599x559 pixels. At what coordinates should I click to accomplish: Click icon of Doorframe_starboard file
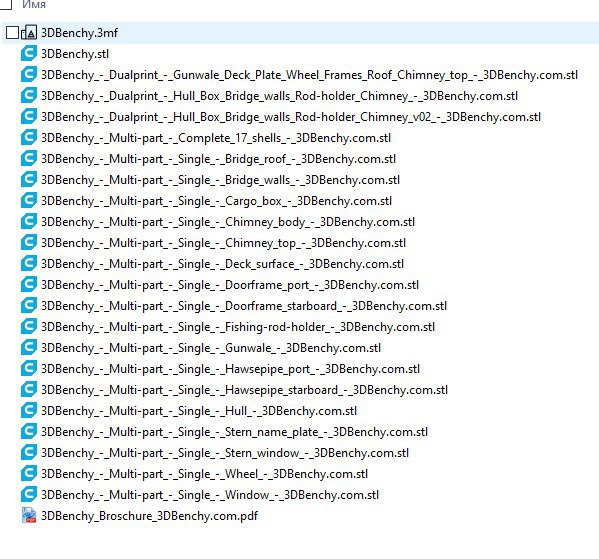(29, 306)
